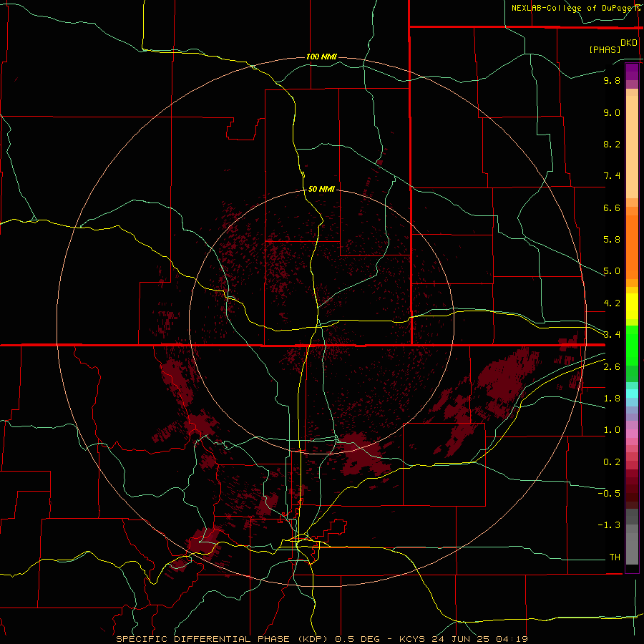Pick the solid orange color bar segment
Image resolution: width=644 pixels, height=644 pixels.
pyautogui.click(x=632, y=248)
